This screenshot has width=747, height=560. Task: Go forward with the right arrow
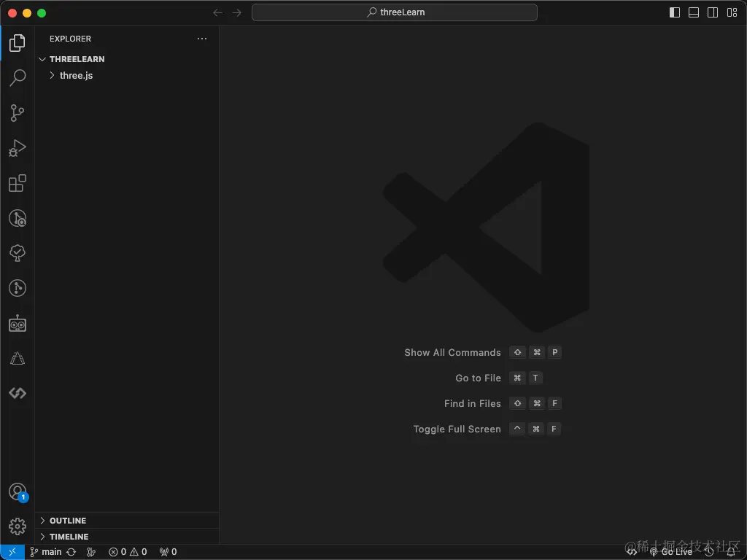(x=237, y=13)
